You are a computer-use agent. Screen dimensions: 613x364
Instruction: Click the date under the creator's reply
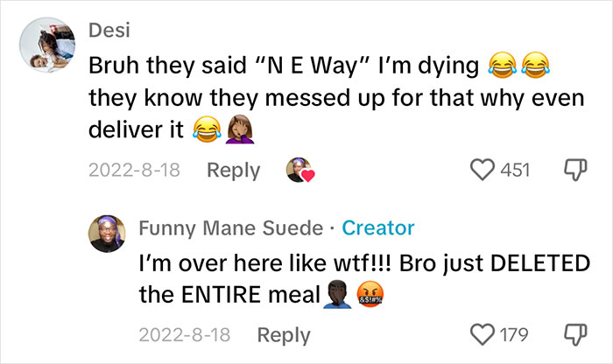pyautogui.click(x=184, y=334)
